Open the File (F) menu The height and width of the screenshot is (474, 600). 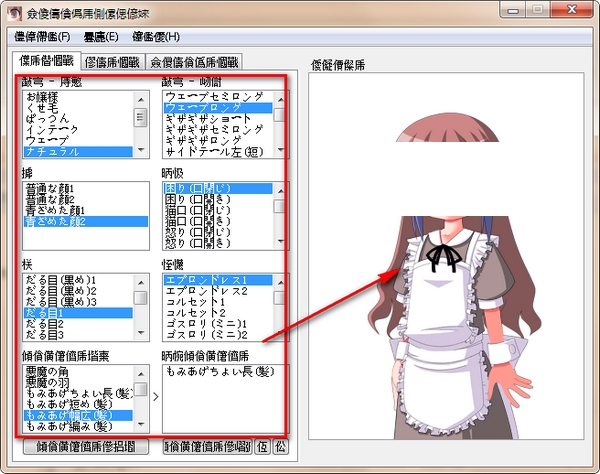[x=42, y=37]
